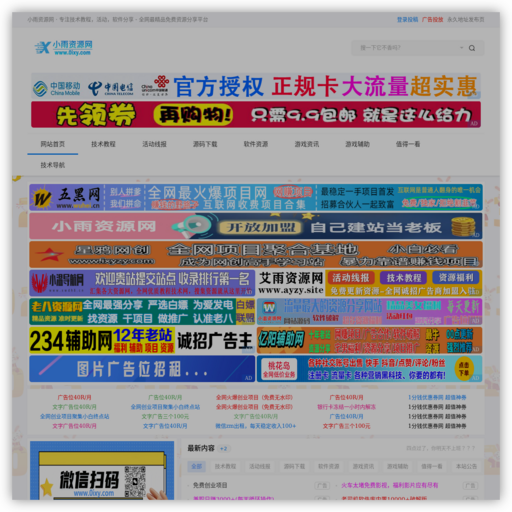Select 网站首页 in the main navigation
512x512 pixels.
point(53,144)
